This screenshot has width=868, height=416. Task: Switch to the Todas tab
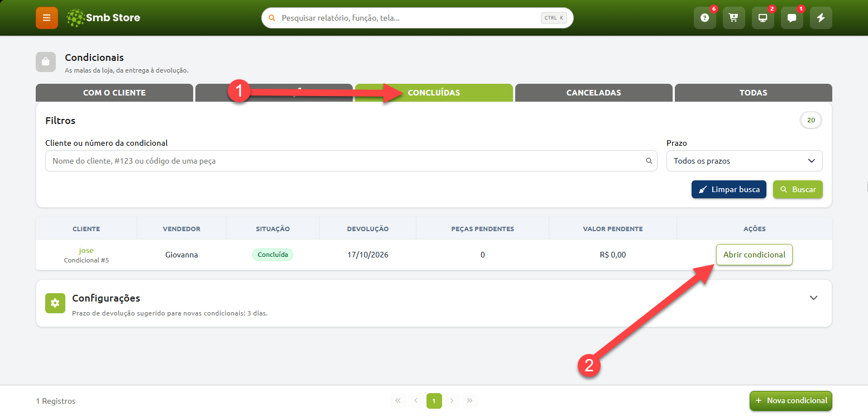coord(754,93)
